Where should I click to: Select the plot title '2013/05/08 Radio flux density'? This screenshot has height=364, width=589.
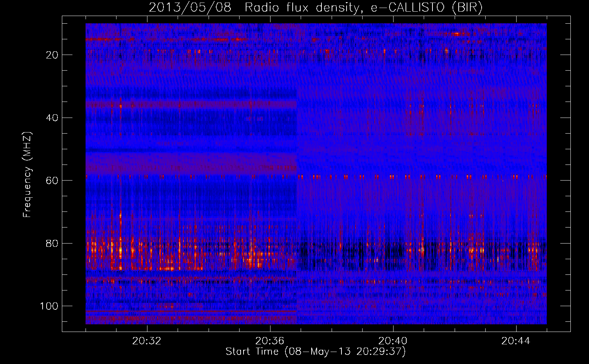tap(316, 8)
